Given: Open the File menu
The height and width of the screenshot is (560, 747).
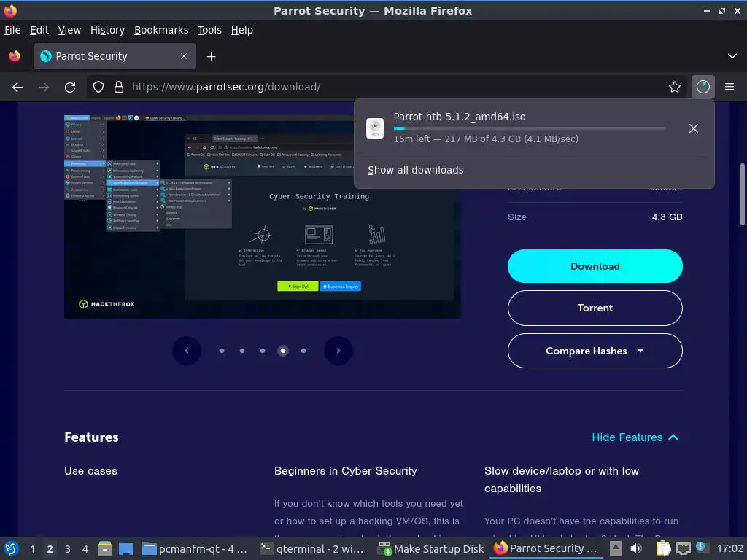Looking at the screenshot, I should [12, 30].
